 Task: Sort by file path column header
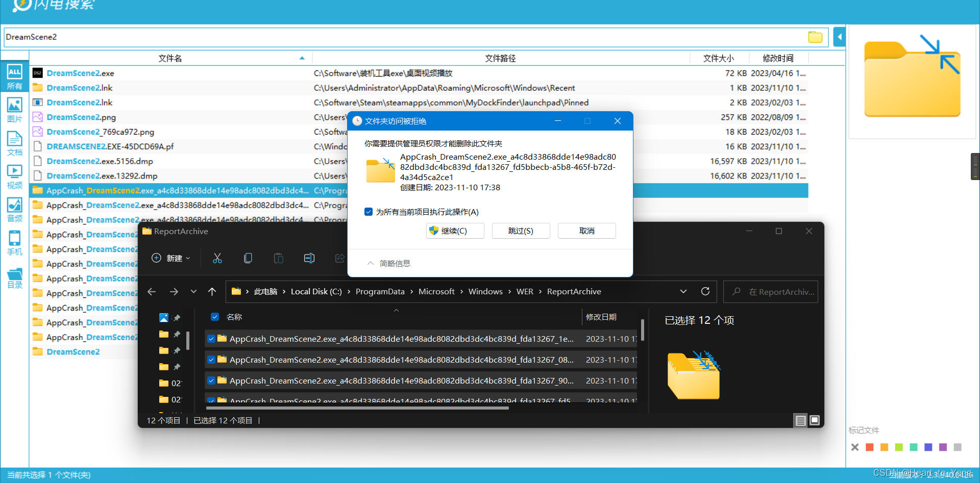coord(501,58)
